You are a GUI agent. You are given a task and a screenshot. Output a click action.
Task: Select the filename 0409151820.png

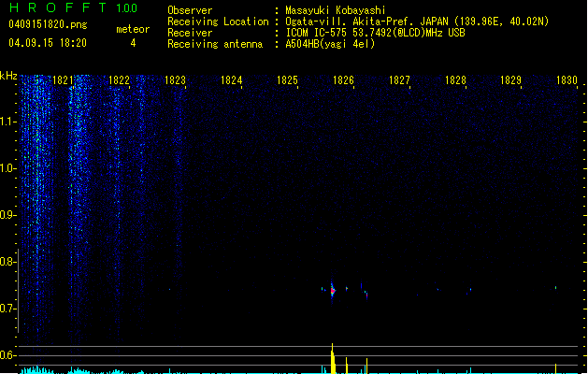(x=48, y=24)
